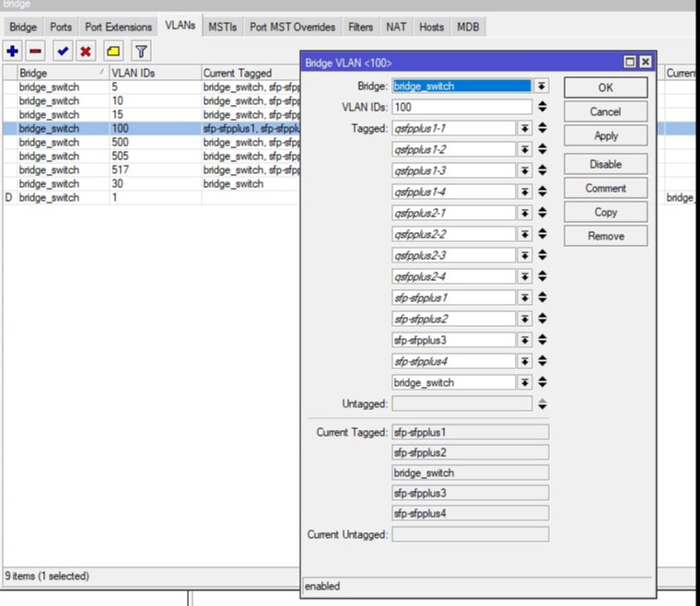
Task: Click the blue checkmark Enable icon
Action: click(63, 52)
